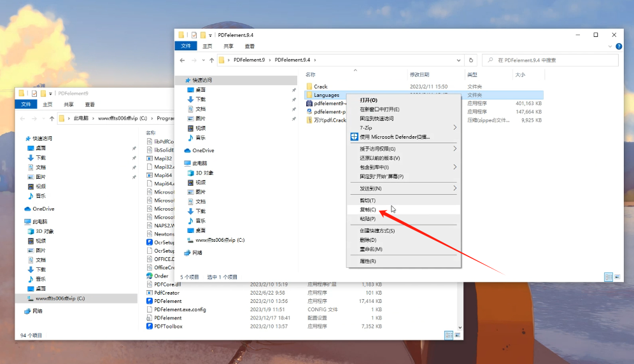Image resolution: width=634 pixels, height=364 pixels.
Task: Click Open (打开) in context menu
Action: click(369, 101)
